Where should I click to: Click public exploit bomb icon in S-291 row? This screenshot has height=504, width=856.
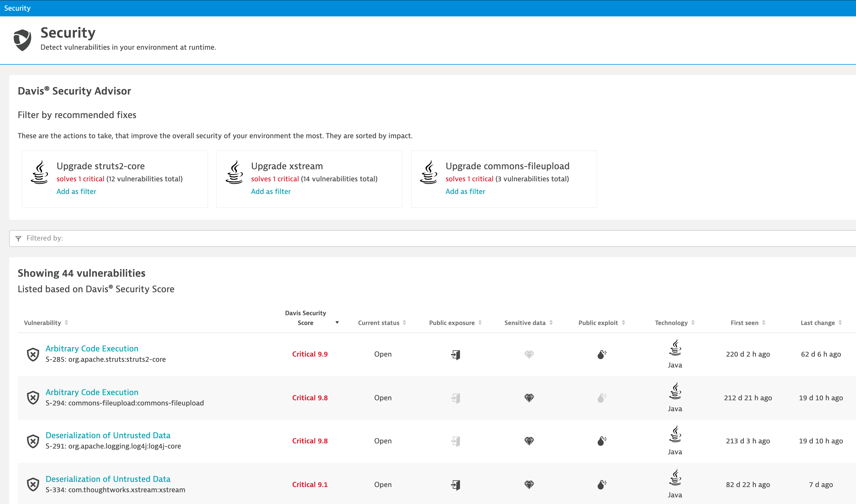602,441
